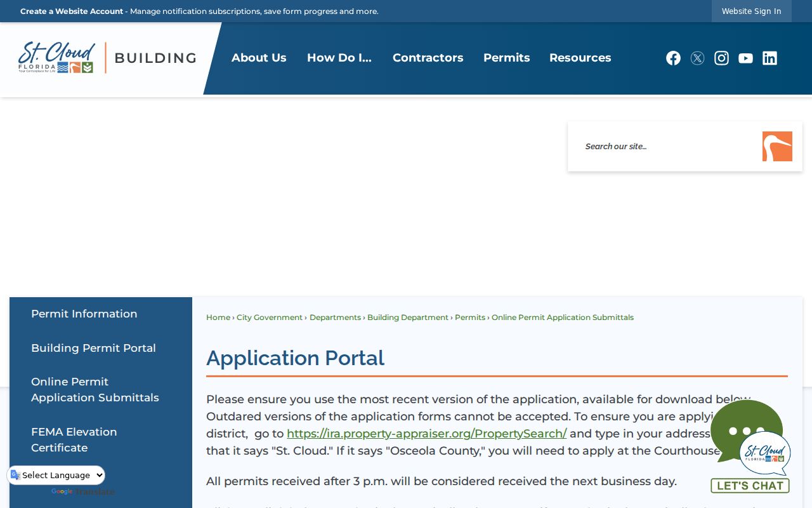Click the Create a Website Account link
The height and width of the screenshot is (508, 812).
(x=72, y=11)
